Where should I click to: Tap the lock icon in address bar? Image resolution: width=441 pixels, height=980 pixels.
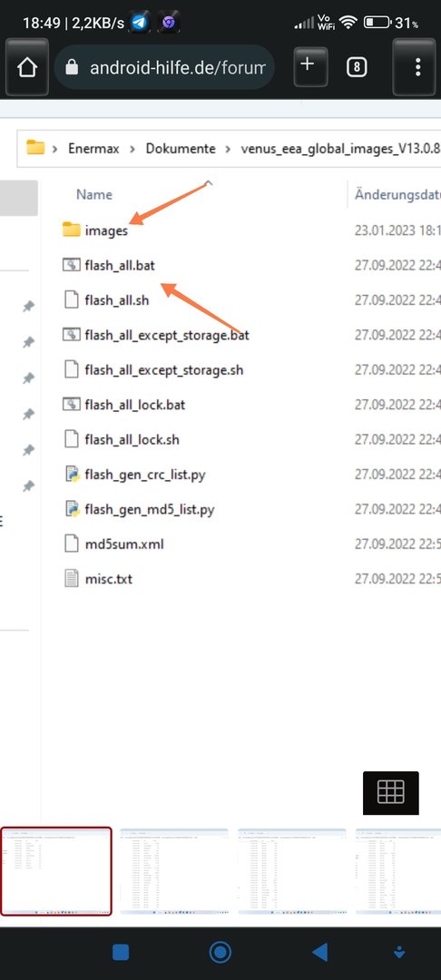coord(73,67)
